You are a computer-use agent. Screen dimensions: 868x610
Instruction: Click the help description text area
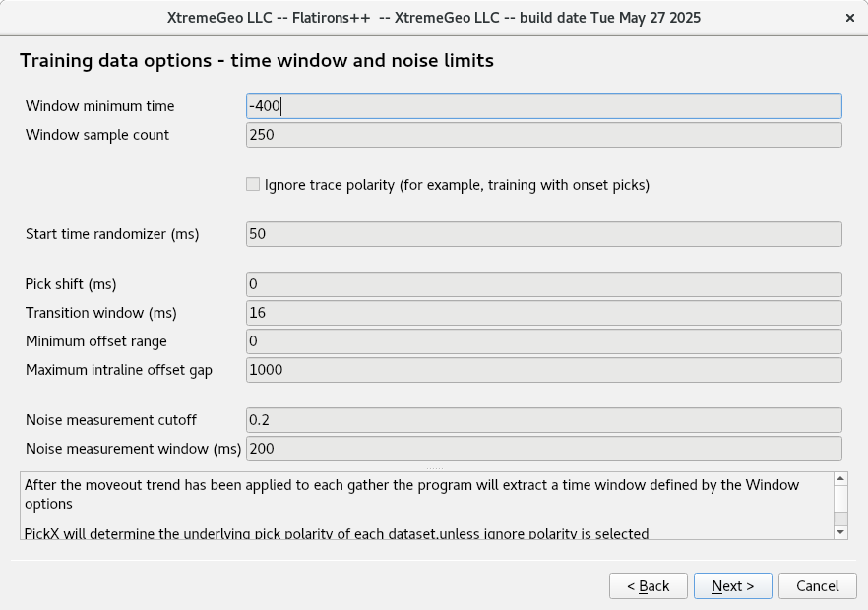tap(427, 506)
